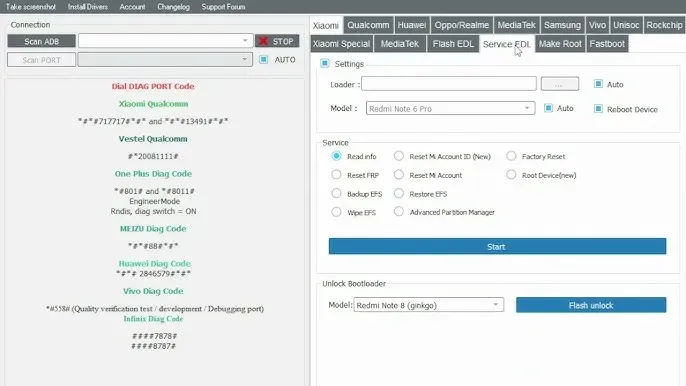
Task: Switch to the Vivo tab
Action: point(597,25)
